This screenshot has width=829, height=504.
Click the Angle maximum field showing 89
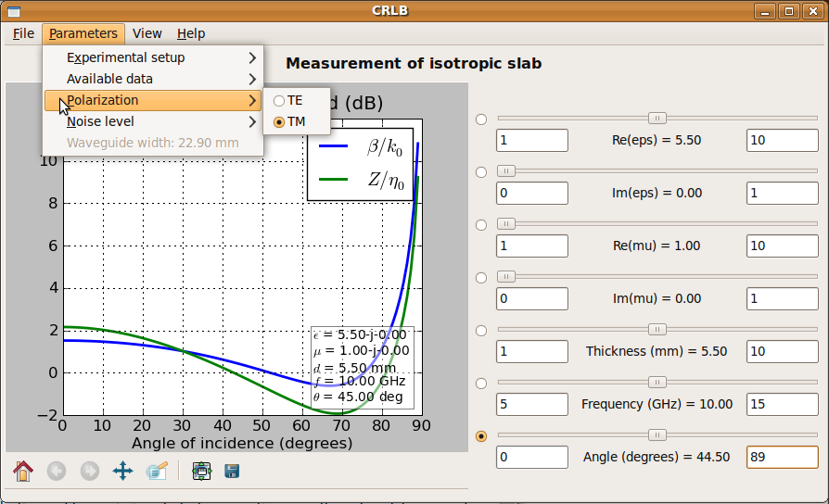pyautogui.click(x=782, y=457)
